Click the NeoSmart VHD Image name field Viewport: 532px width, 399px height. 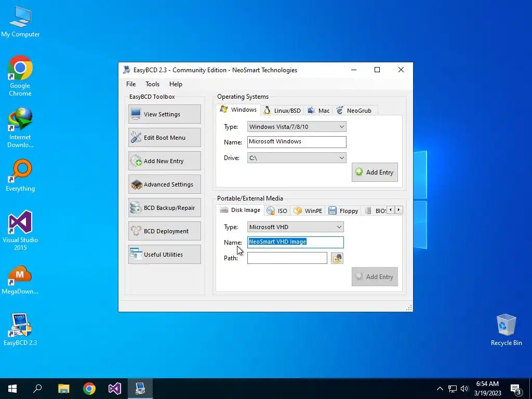click(295, 242)
